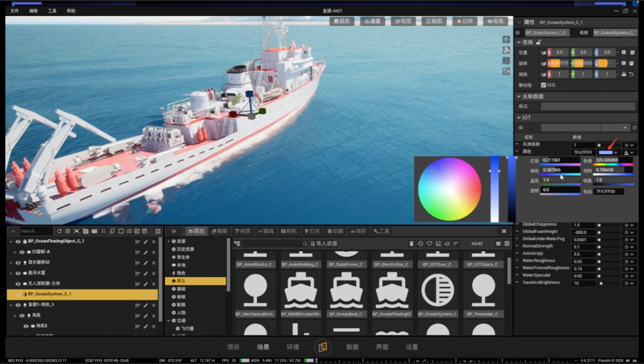Click sort-order lines icon in asset toolbar
This screenshot has width=644, height=364.
[456, 244]
